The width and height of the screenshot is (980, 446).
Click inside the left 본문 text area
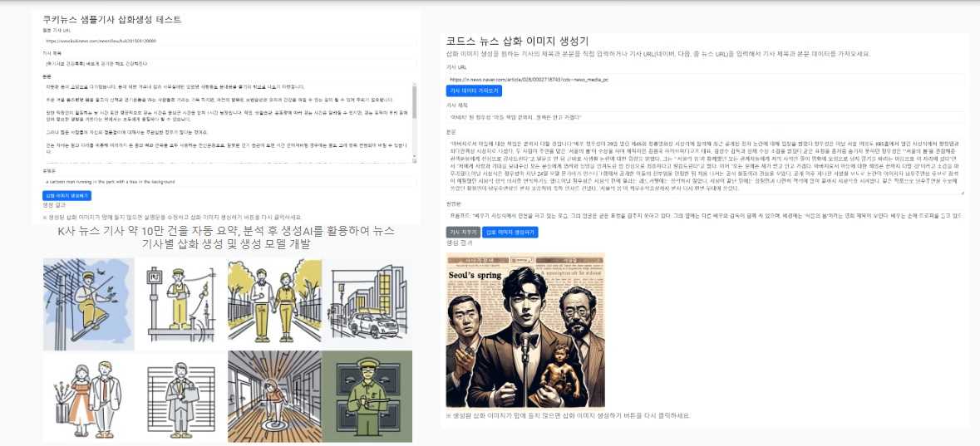225,122
